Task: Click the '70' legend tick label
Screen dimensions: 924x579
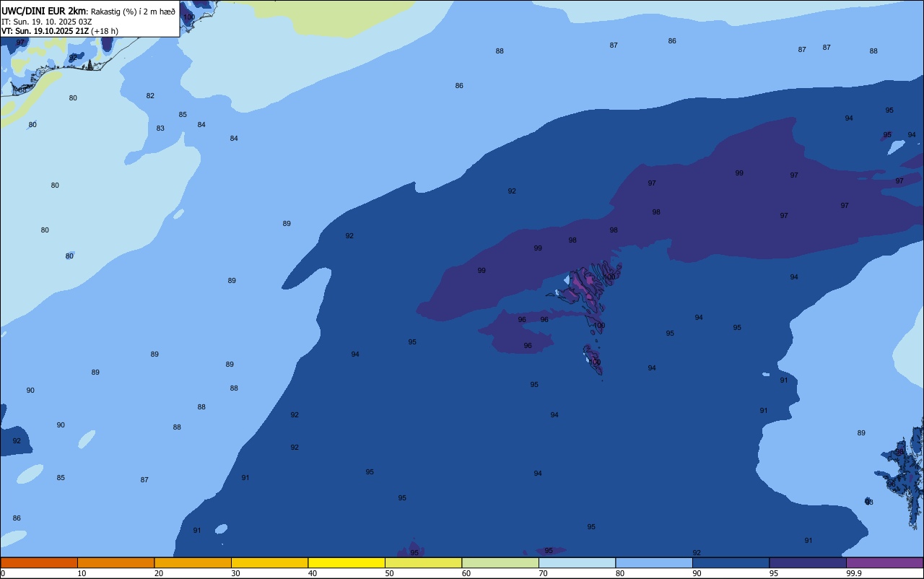Action: point(543,573)
